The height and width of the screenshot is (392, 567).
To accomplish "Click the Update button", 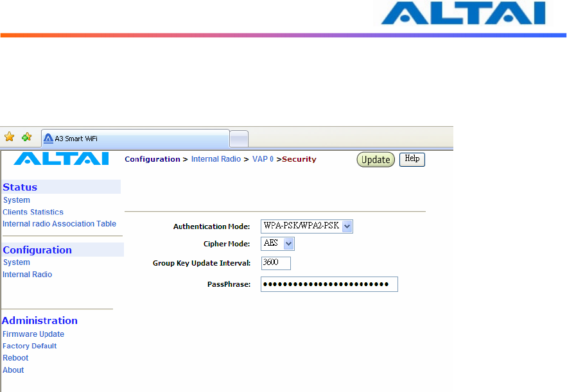I will pyautogui.click(x=376, y=160).
